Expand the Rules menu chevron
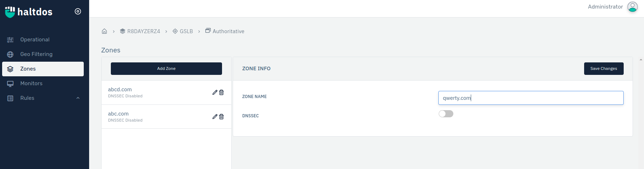Image resolution: width=644 pixels, height=169 pixels. pos(78,98)
